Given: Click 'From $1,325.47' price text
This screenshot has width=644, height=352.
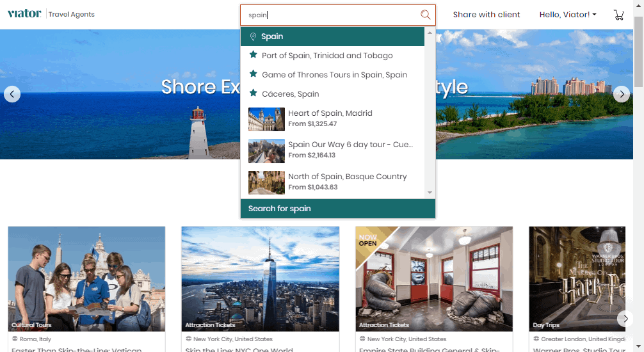Looking at the screenshot, I should [x=312, y=124].
